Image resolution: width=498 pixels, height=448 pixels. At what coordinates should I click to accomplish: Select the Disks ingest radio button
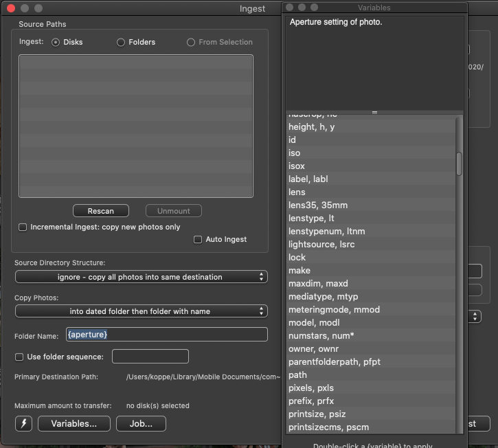click(56, 42)
